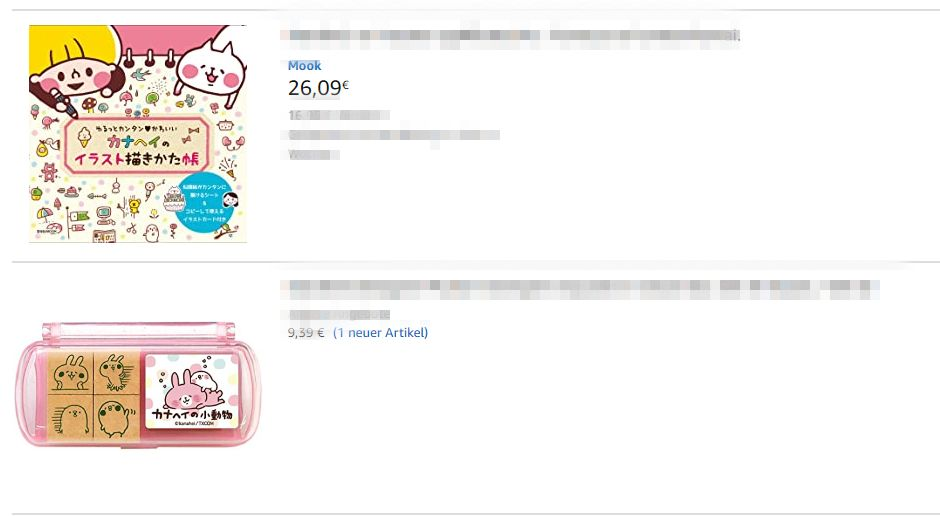The image size is (940, 517).
Task: Click the blurred line directly below 26,09€
Action: [339, 115]
